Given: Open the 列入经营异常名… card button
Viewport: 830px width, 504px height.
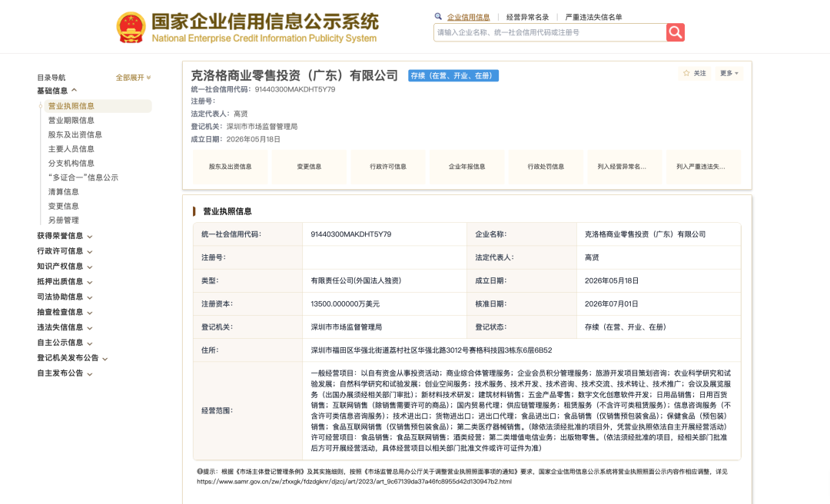Looking at the screenshot, I should pos(625,167).
